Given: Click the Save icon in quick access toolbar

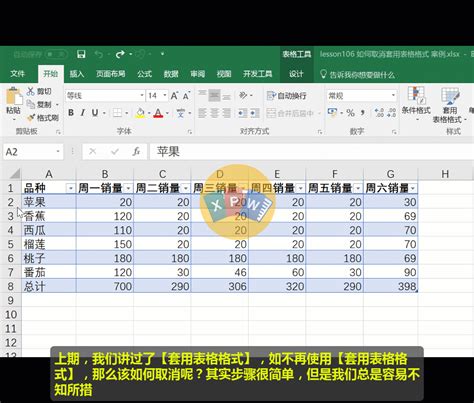Looking at the screenshot, I should pyautogui.click(x=81, y=54).
